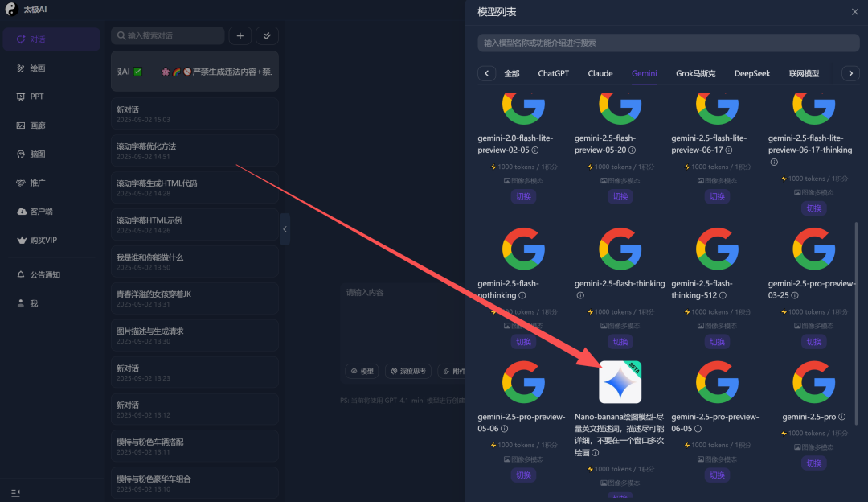Switch to the Grok马斯克 tab

coord(696,74)
